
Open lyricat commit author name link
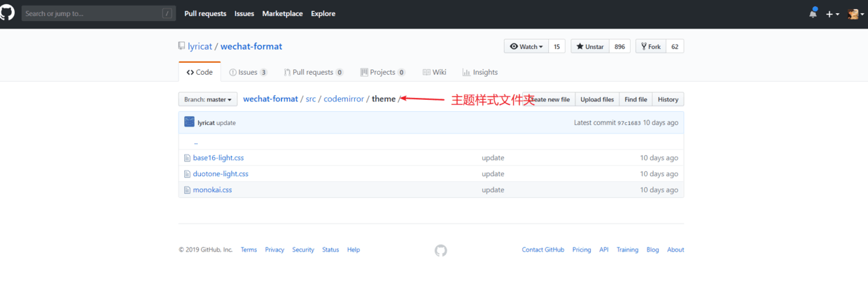(206, 123)
